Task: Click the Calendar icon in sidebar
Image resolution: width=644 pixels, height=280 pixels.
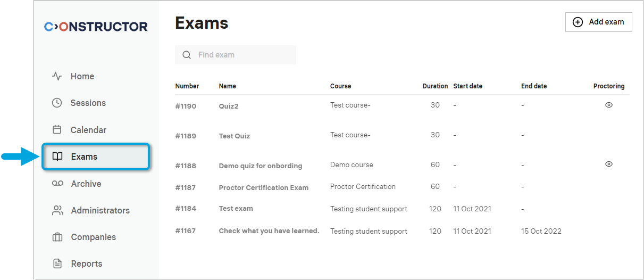Action: [57, 130]
